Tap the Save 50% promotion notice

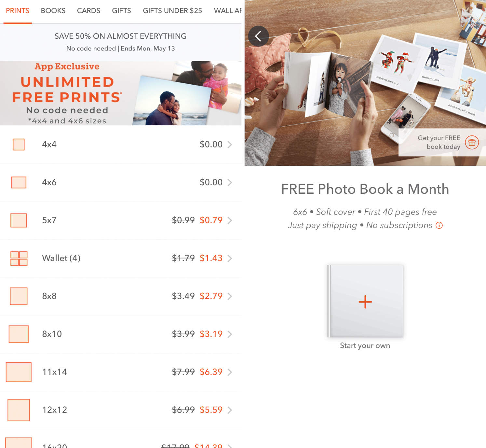[x=121, y=42]
